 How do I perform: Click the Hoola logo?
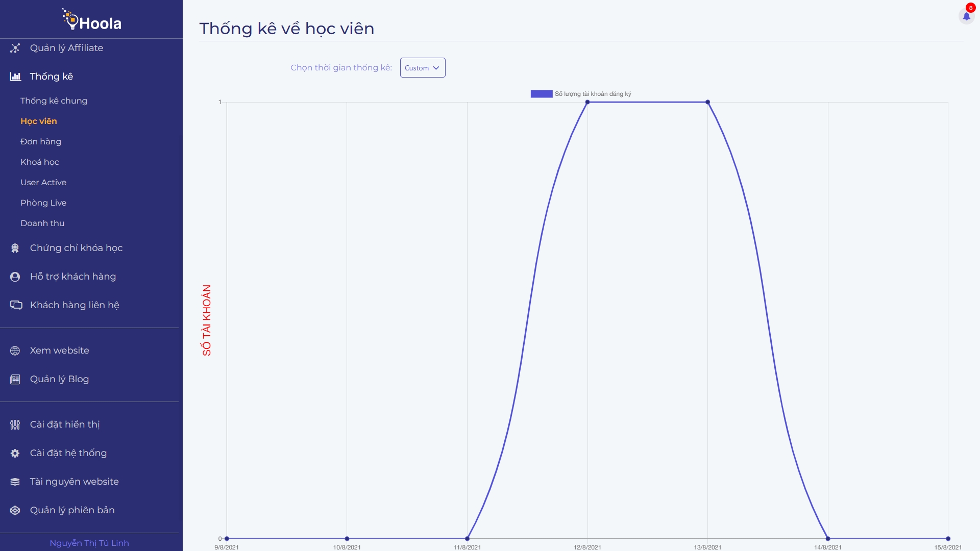[x=92, y=20]
